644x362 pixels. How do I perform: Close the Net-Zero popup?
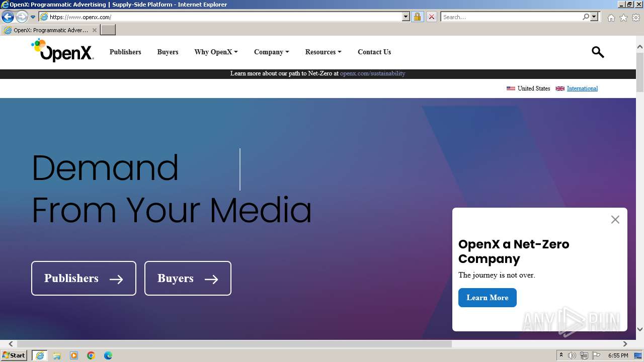(x=615, y=220)
